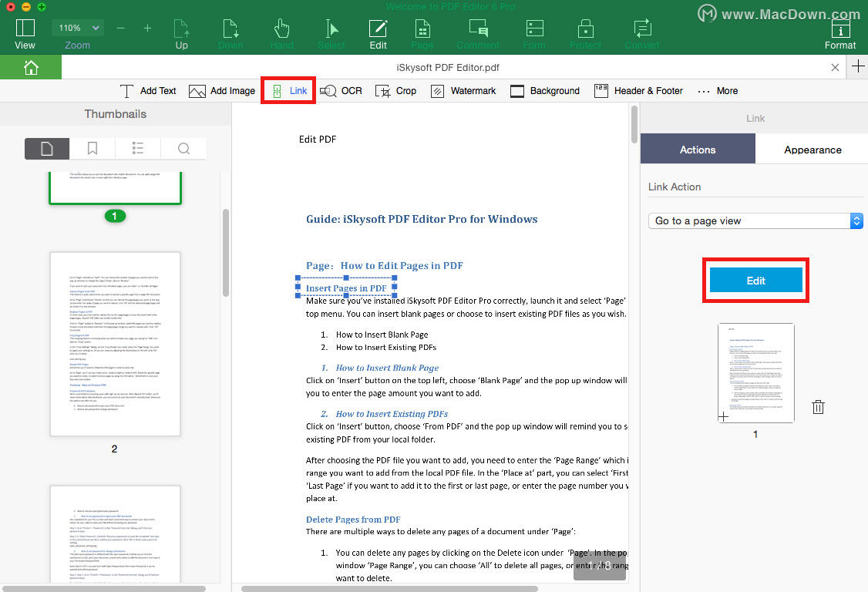
Task: Click 'How to Insert Existing PDFs' italic heading
Action: 392,414
